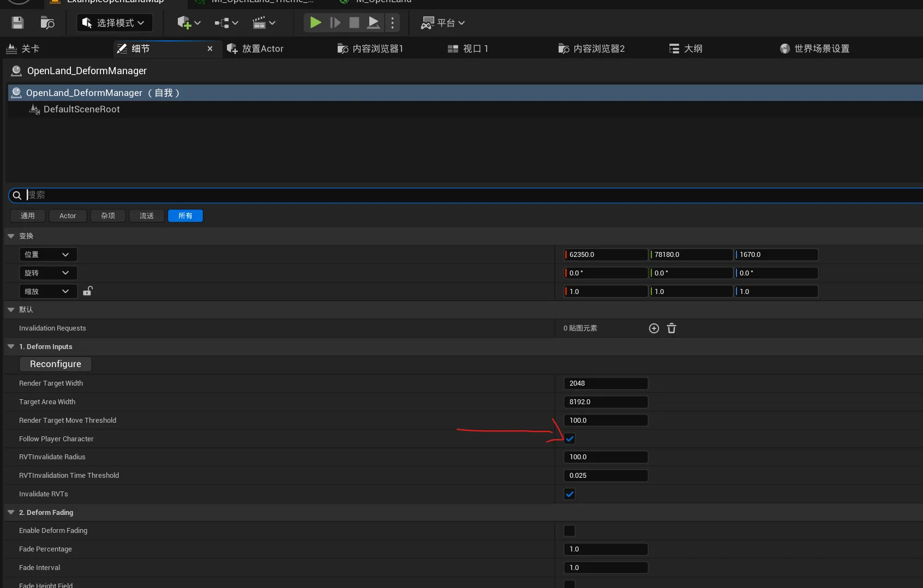Click the Reconfigure button
The image size is (923, 588).
tap(56, 364)
